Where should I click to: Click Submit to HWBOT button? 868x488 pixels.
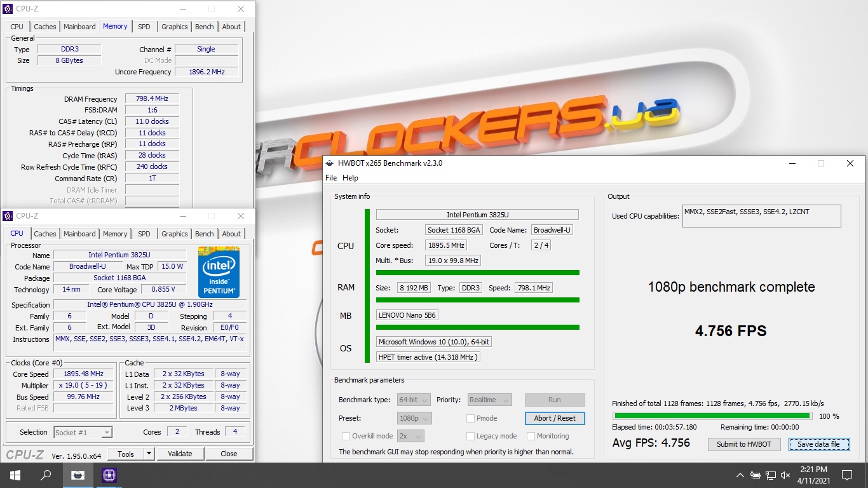click(x=744, y=444)
